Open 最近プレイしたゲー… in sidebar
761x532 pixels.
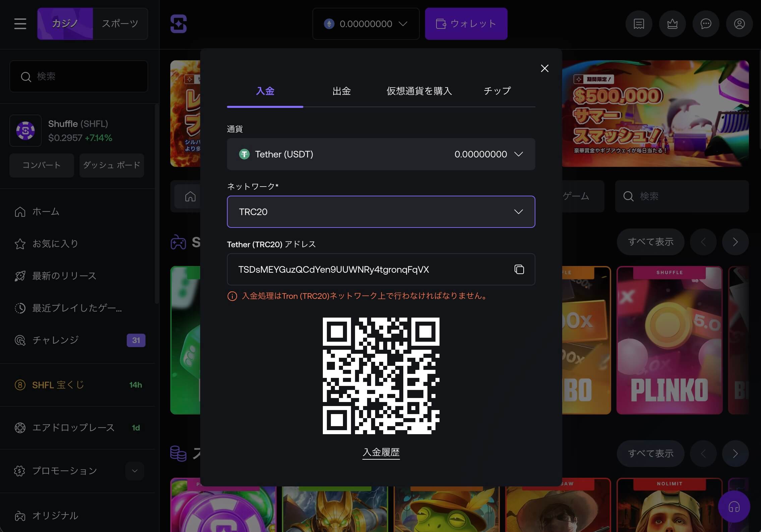(x=68, y=308)
